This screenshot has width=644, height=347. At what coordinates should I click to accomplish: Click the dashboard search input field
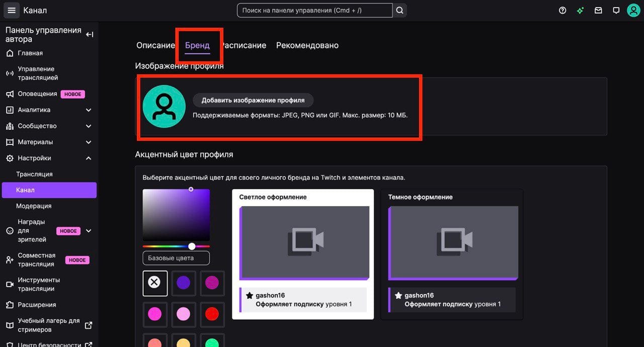pyautogui.click(x=314, y=11)
